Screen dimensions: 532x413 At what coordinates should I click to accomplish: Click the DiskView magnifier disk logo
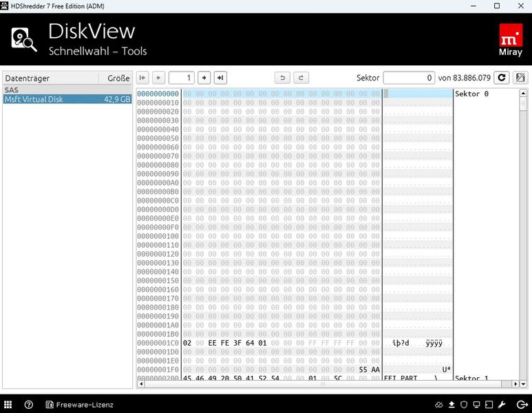pyautogui.click(x=24, y=40)
